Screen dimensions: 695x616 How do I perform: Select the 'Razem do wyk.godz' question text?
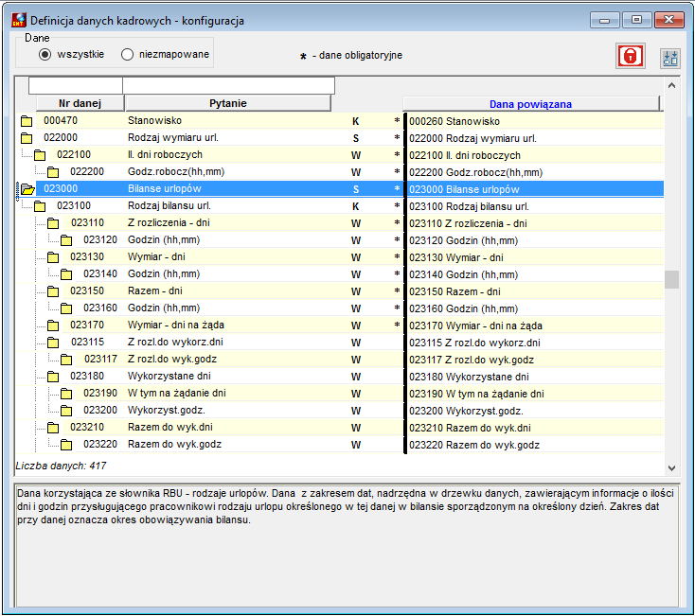tap(174, 445)
